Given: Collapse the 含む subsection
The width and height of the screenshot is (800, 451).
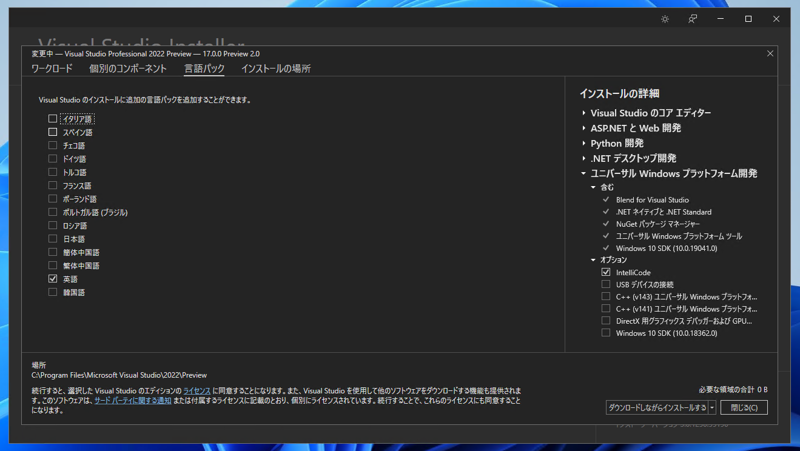Looking at the screenshot, I should (593, 187).
